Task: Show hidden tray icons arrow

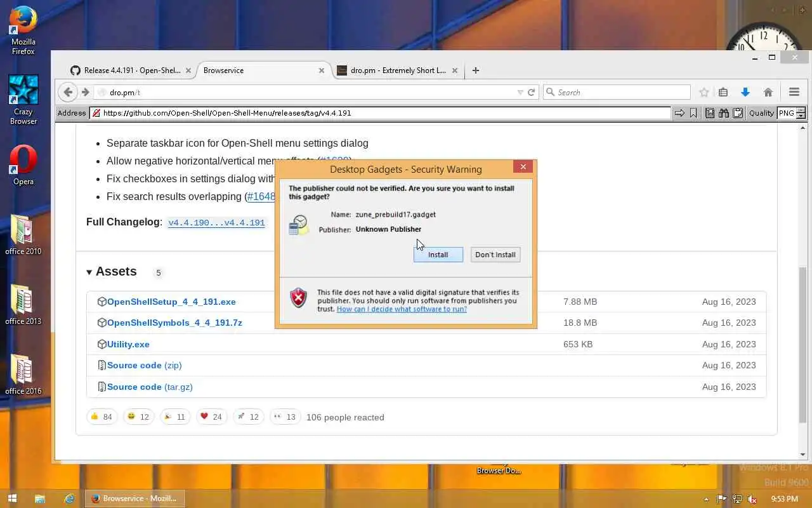Action: coord(707,499)
